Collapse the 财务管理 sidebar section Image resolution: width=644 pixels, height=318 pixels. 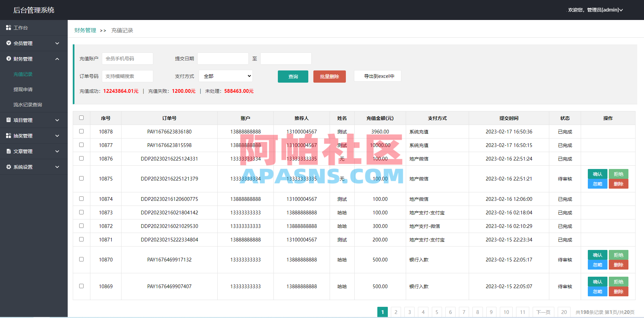pyautogui.click(x=57, y=59)
